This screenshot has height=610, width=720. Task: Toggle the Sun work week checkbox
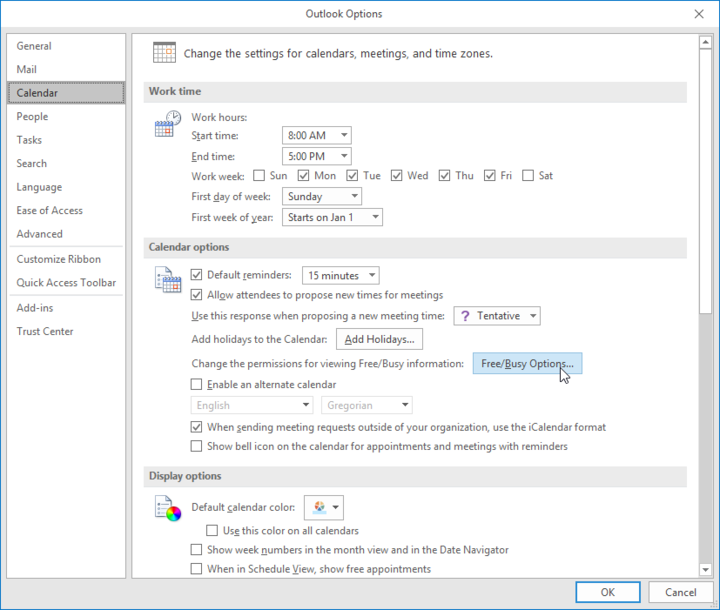259,175
